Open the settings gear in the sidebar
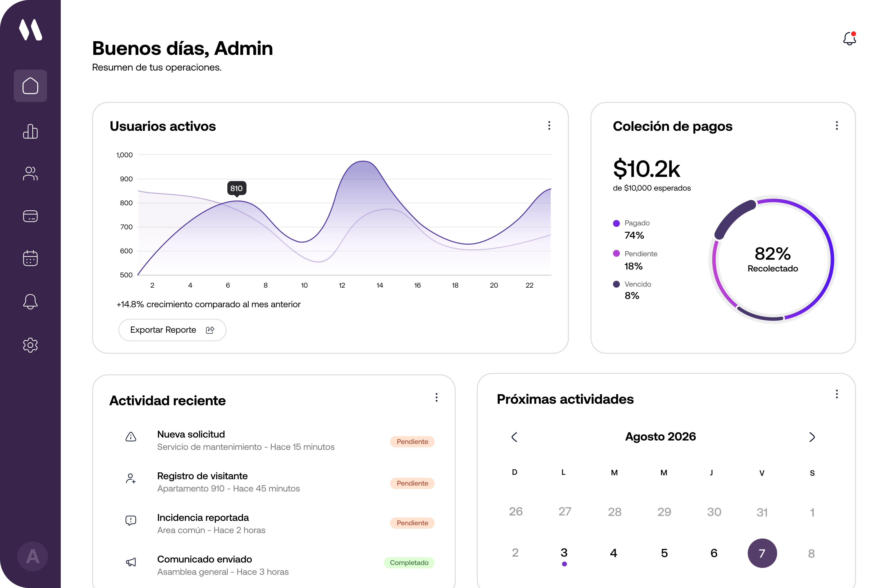The image size is (882, 588). point(30,345)
